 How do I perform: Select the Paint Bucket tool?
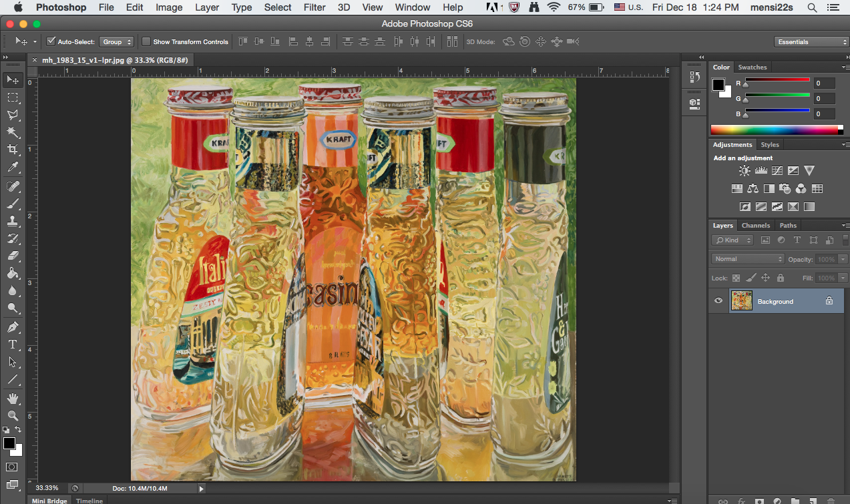pos(12,273)
